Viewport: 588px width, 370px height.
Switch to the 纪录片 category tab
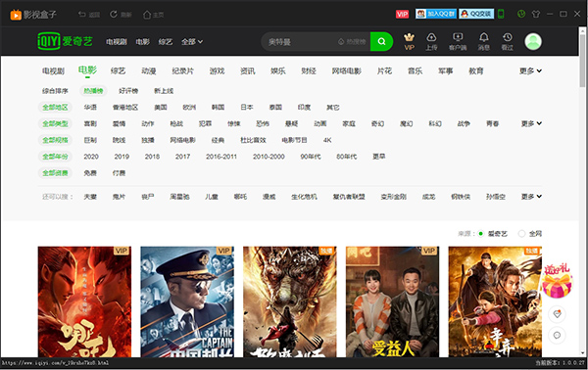tap(183, 70)
